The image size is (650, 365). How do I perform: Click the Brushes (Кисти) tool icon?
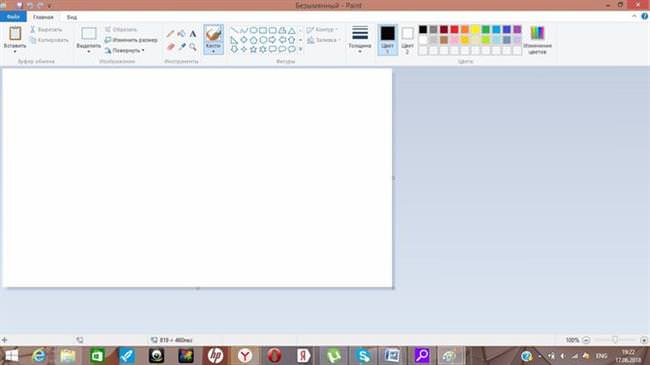(x=213, y=34)
